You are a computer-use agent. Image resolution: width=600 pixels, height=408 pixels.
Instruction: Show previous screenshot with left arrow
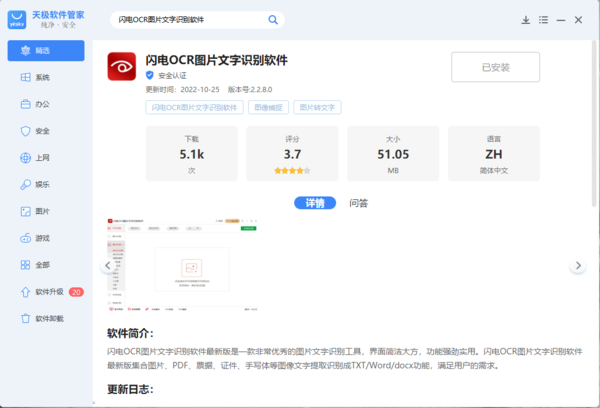(108, 265)
